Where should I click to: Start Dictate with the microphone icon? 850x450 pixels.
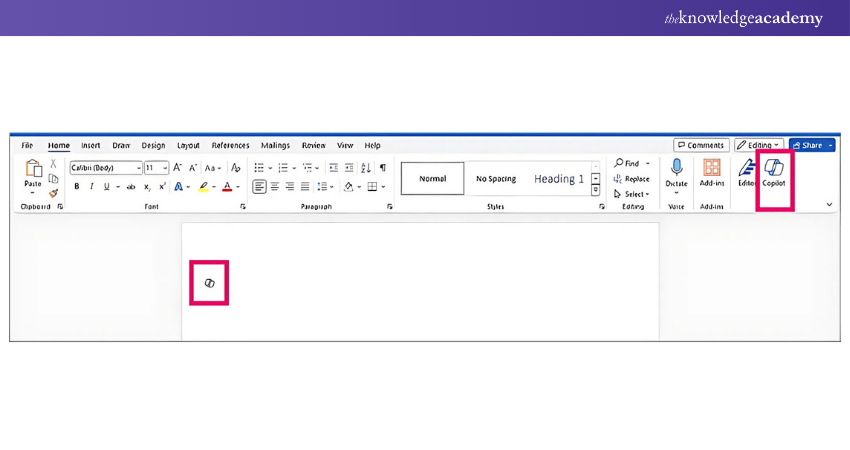[676, 171]
